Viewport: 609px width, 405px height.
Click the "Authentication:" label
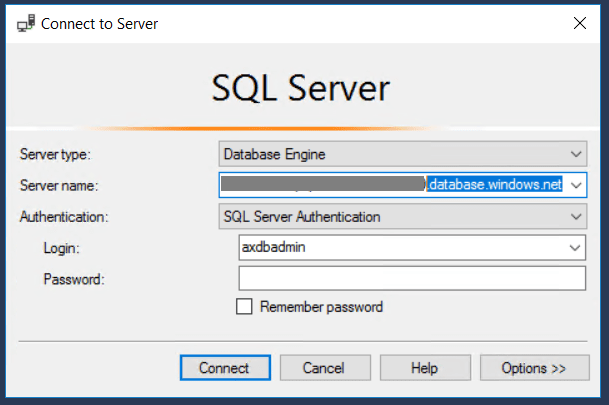click(64, 216)
